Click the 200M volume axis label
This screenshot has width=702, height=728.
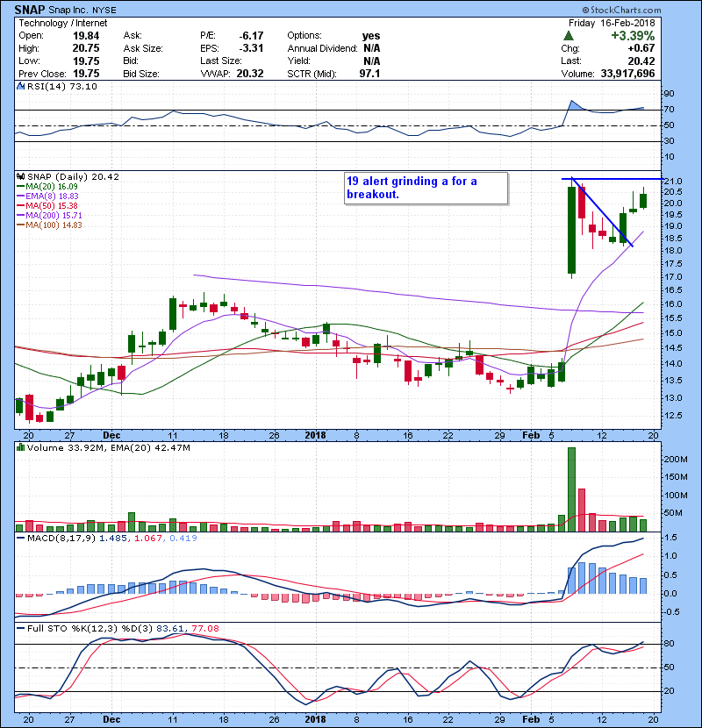[676, 460]
